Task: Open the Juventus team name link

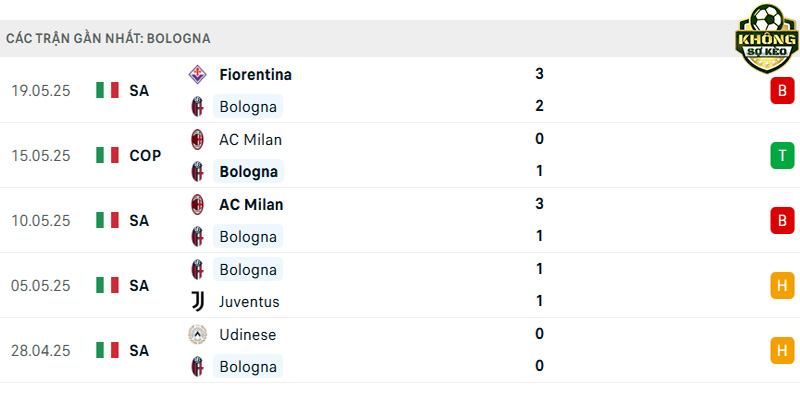Action: (x=249, y=302)
